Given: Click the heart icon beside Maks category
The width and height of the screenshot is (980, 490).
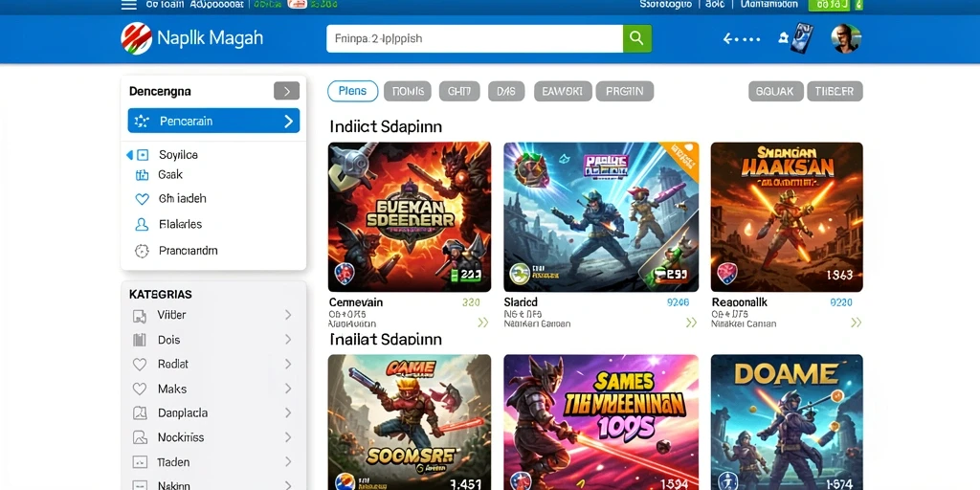Looking at the screenshot, I should [140, 389].
